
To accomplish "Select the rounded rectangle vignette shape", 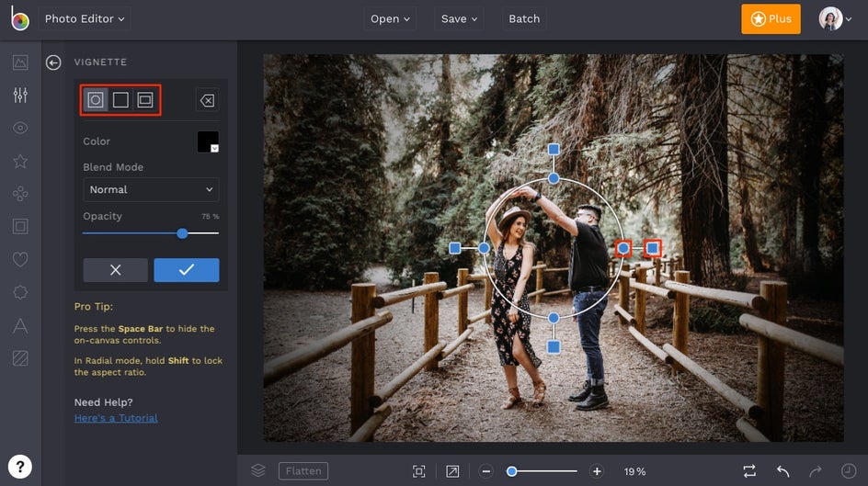I will 145,100.
